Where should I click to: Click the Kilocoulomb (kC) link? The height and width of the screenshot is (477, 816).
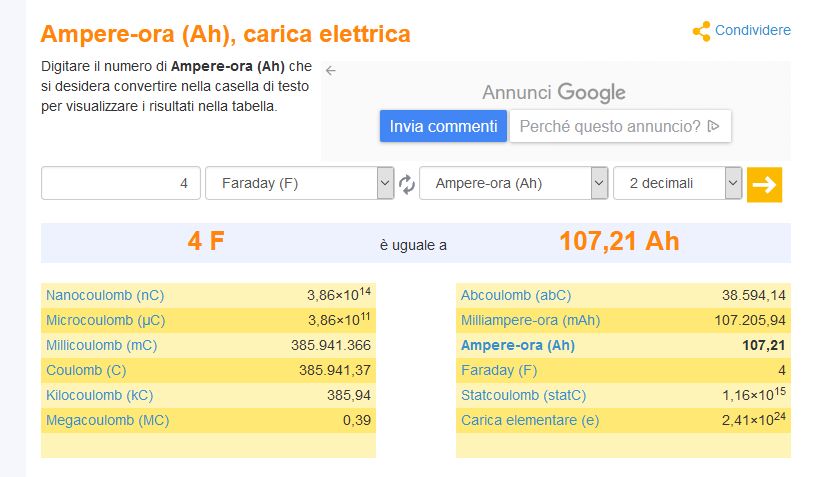point(99,395)
